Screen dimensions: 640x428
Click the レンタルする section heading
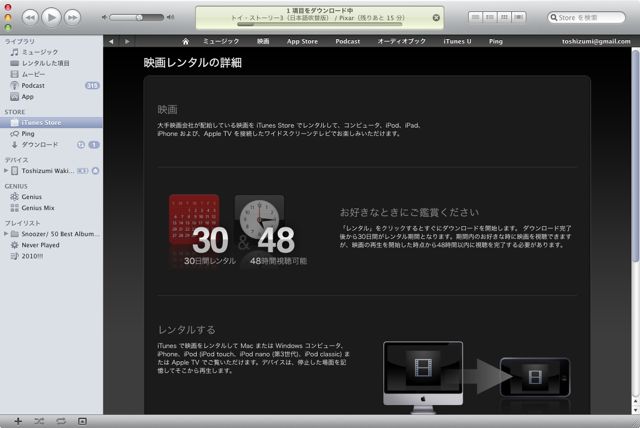[187, 330]
